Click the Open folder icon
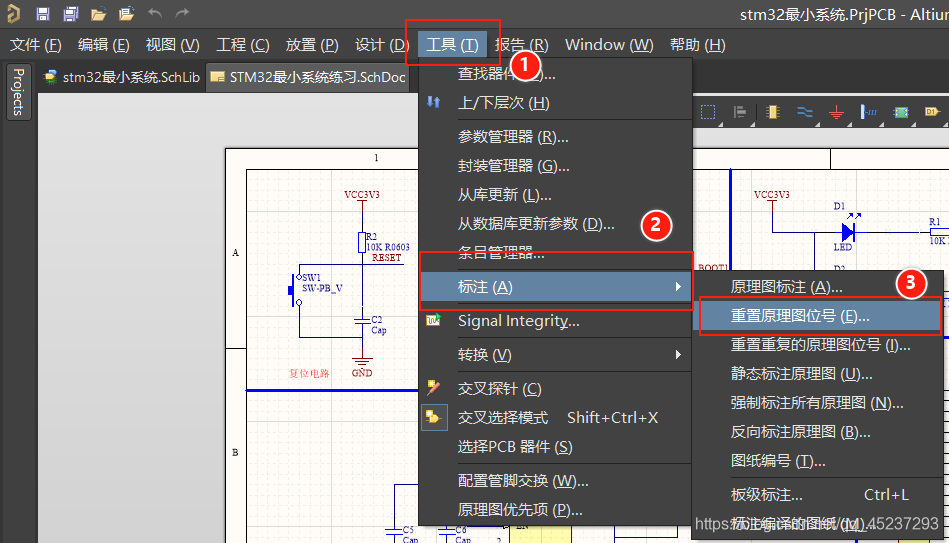949x543 pixels. (x=98, y=14)
